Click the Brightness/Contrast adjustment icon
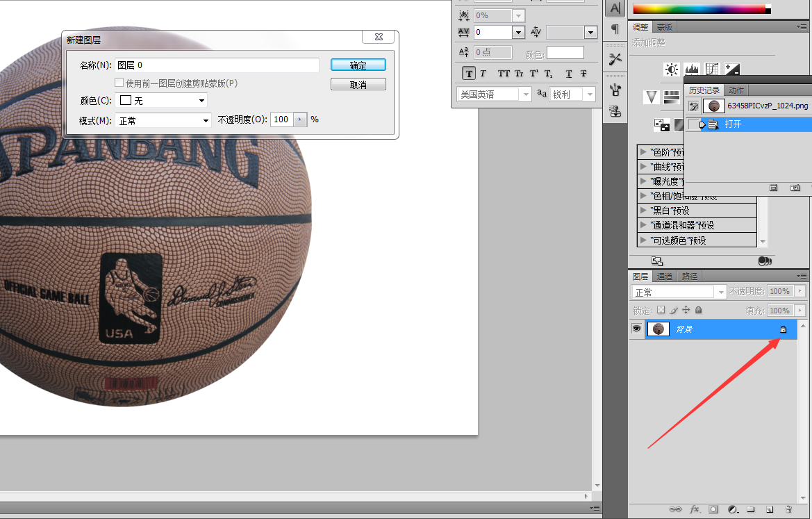 click(x=672, y=69)
